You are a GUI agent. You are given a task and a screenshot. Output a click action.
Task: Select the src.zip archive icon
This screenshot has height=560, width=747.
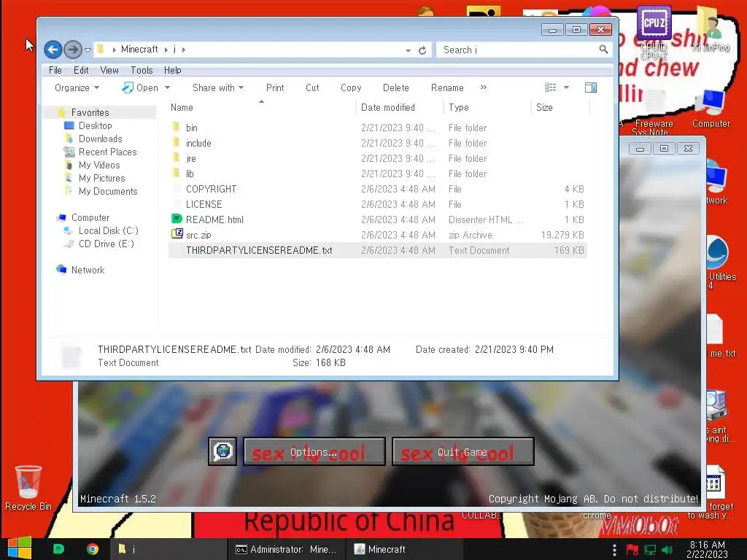click(x=177, y=234)
